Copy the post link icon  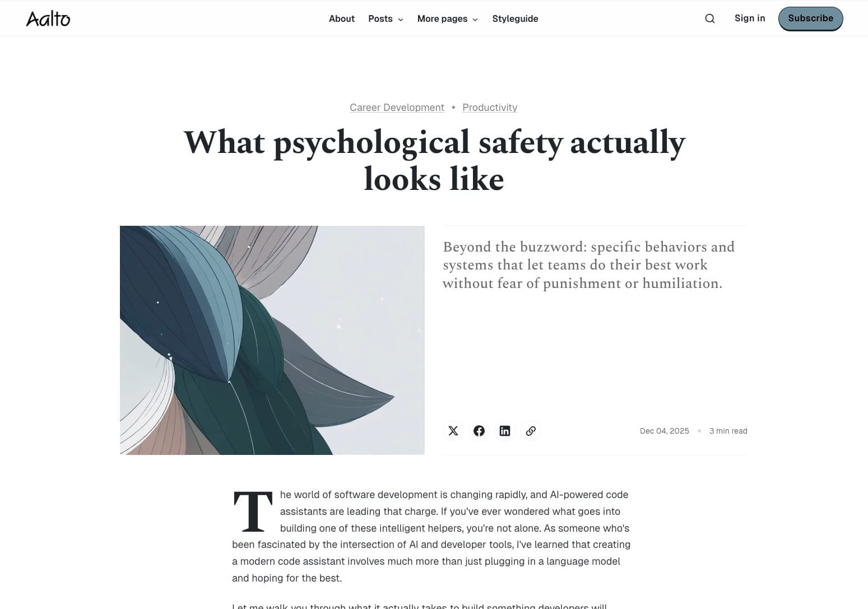531,431
